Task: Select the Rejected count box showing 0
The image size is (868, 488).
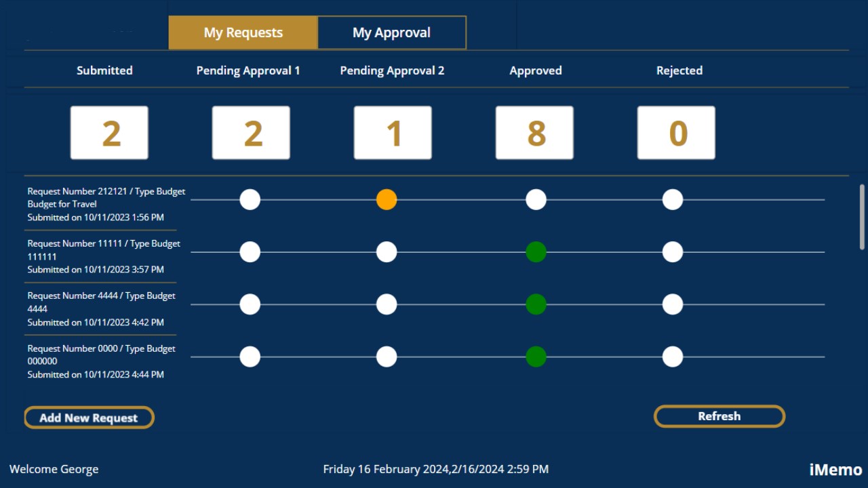Action: (676, 133)
